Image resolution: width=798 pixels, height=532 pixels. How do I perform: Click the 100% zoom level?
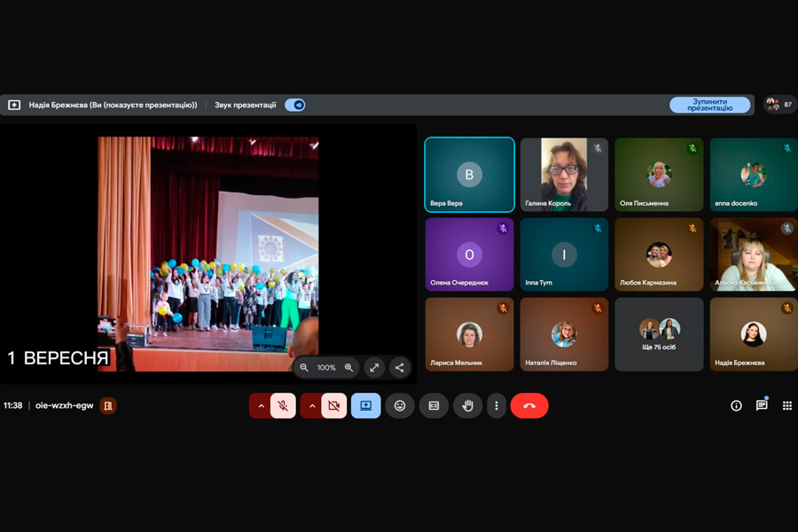pos(326,368)
